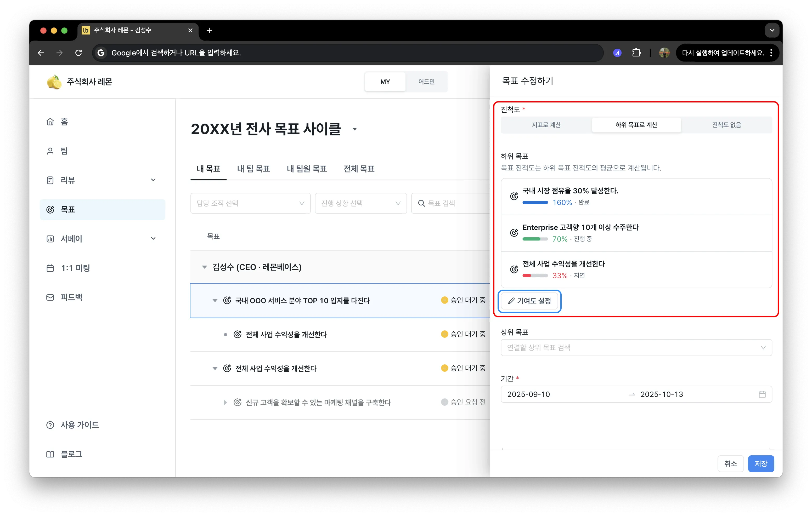The width and height of the screenshot is (812, 516).
Task: Click the 기여도 설정 button
Action: [x=529, y=301]
